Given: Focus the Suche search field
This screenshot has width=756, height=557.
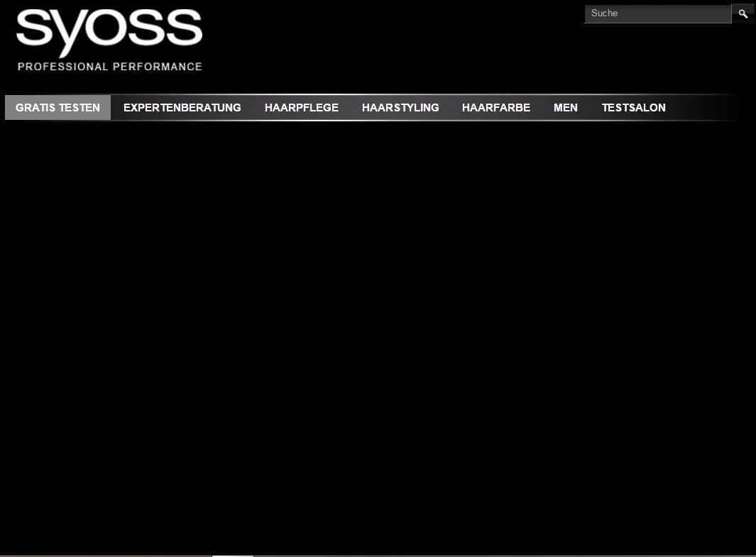Looking at the screenshot, I should coord(657,13).
